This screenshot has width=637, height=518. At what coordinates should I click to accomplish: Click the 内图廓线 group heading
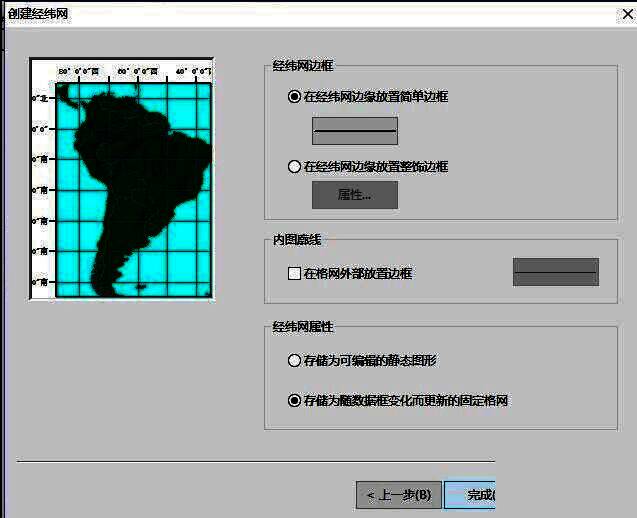[297, 240]
